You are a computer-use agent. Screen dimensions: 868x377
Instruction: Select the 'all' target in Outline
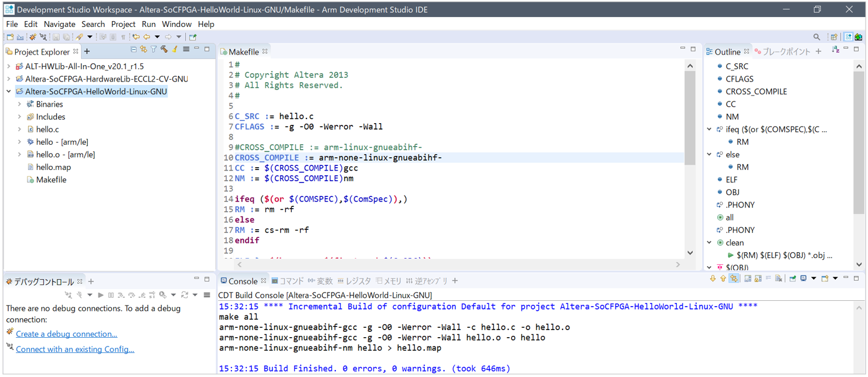[730, 218]
